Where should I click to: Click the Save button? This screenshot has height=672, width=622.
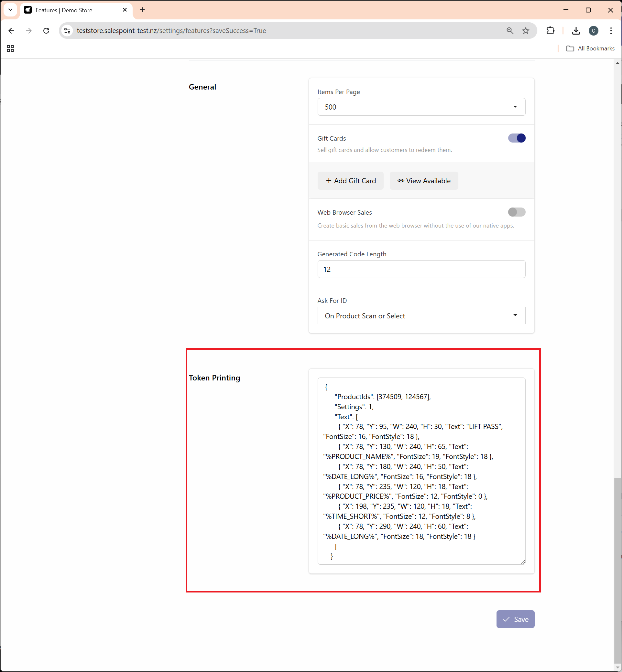click(515, 619)
